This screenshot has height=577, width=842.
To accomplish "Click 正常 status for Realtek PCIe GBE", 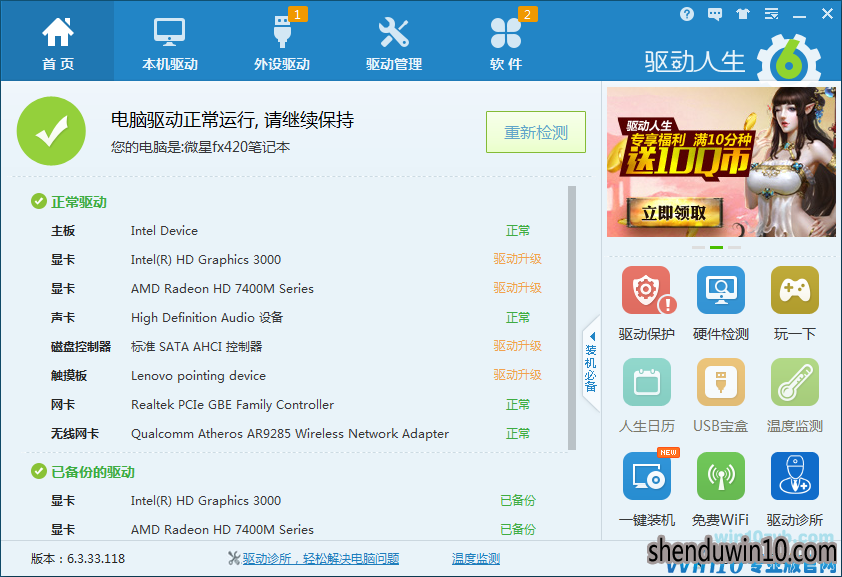I will [518, 405].
